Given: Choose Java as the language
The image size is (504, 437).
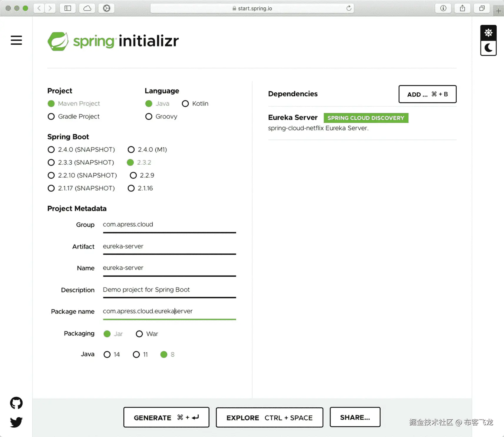Looking at the screenshot, I should click(157, 104).
